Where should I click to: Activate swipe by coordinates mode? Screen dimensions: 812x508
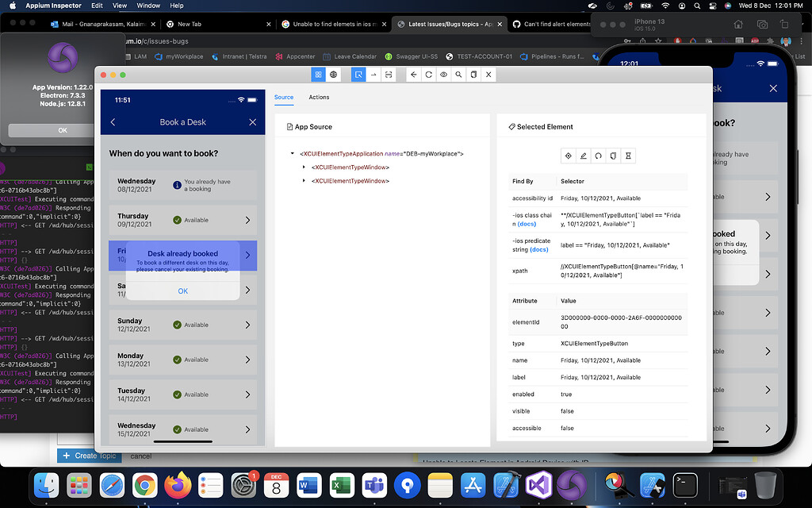click(x=388, y=74)
